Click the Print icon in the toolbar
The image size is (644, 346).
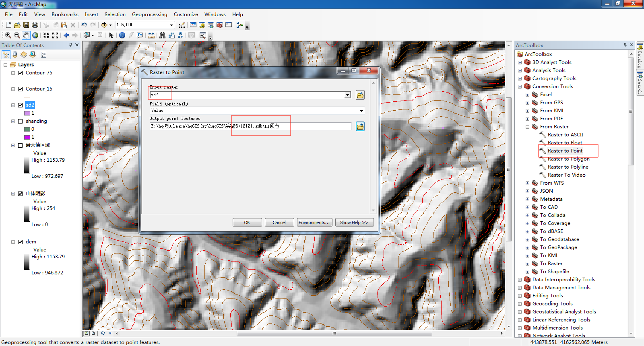(x=35, y=25)
